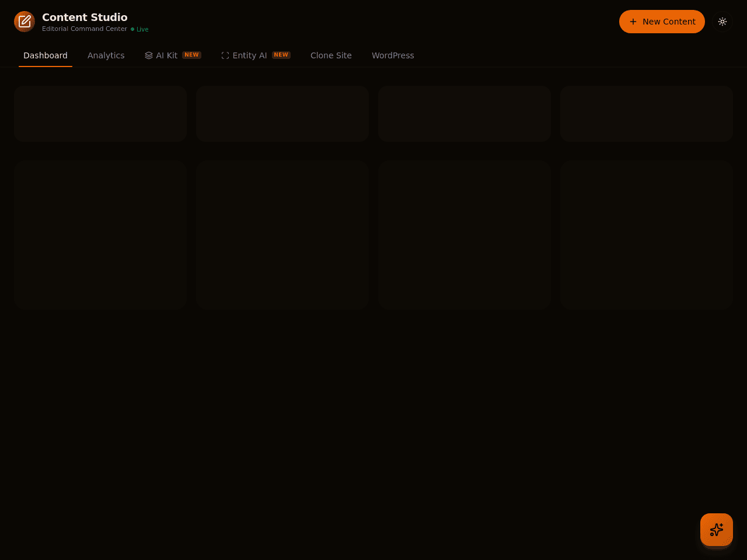The width and height of the screenshot is (747, 560).
Task: Select the AI Kit tab label
Action: 167,55
